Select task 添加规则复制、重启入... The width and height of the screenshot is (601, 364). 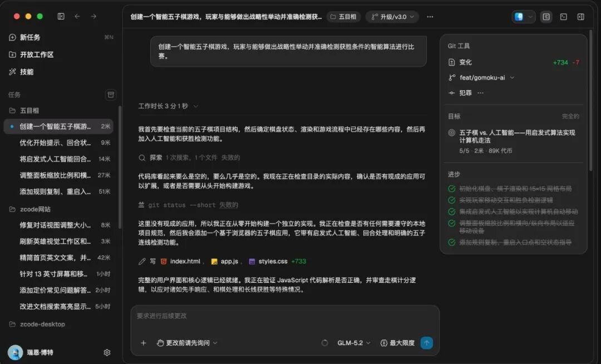pos(59,191)
